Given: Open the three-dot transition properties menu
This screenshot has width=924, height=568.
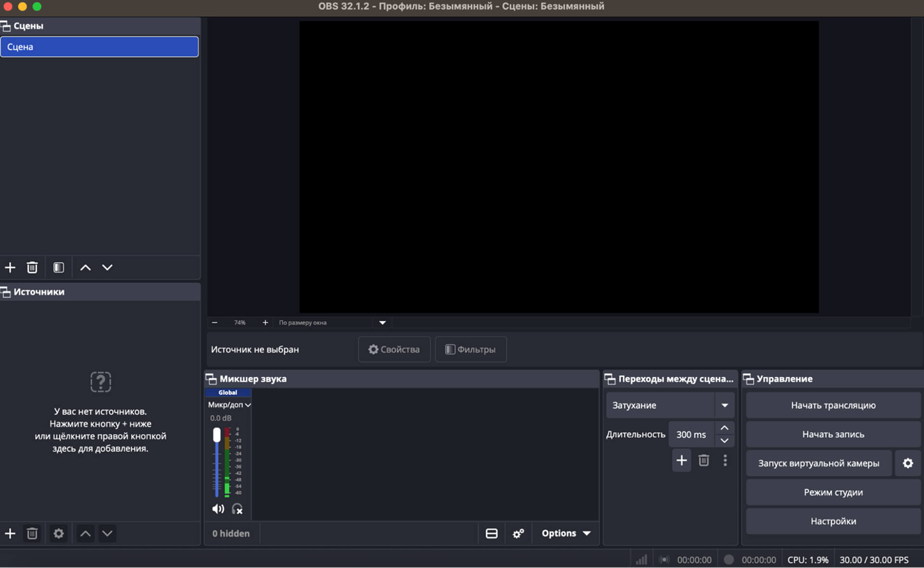Looking at the screenshot, I should pos(725,461).
